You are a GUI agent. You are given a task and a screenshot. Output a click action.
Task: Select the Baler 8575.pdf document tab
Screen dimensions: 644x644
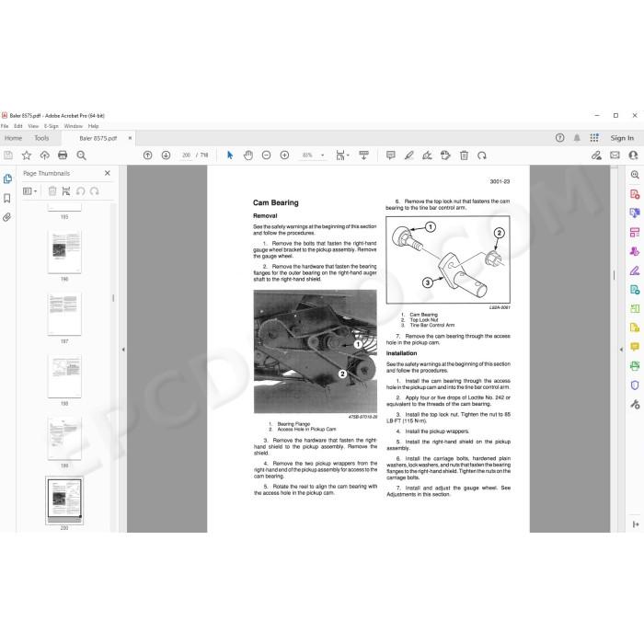pos(98,138)
